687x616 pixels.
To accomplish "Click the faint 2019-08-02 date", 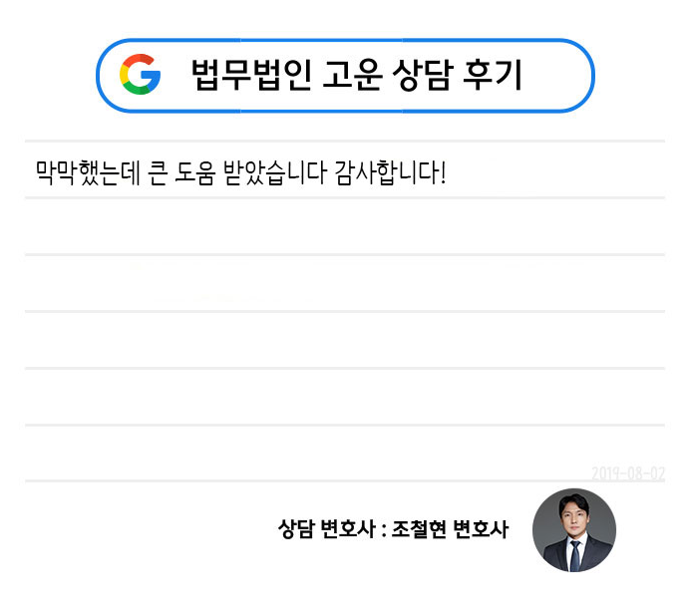I will (x=627, y=473).
